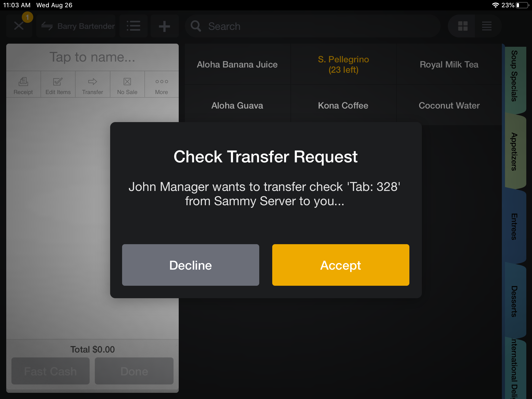The width and height of the screenshot is (532, 399).
Task: Open the More options icon
Action: [x=161, y=84]
